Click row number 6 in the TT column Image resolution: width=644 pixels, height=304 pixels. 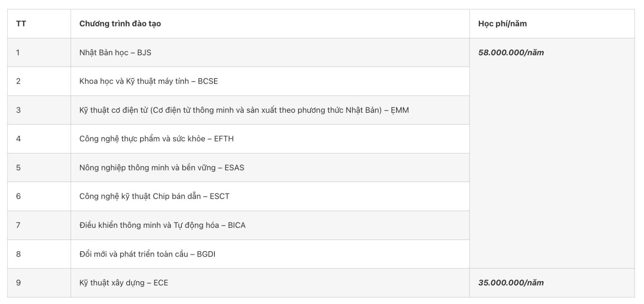point(18,196)
